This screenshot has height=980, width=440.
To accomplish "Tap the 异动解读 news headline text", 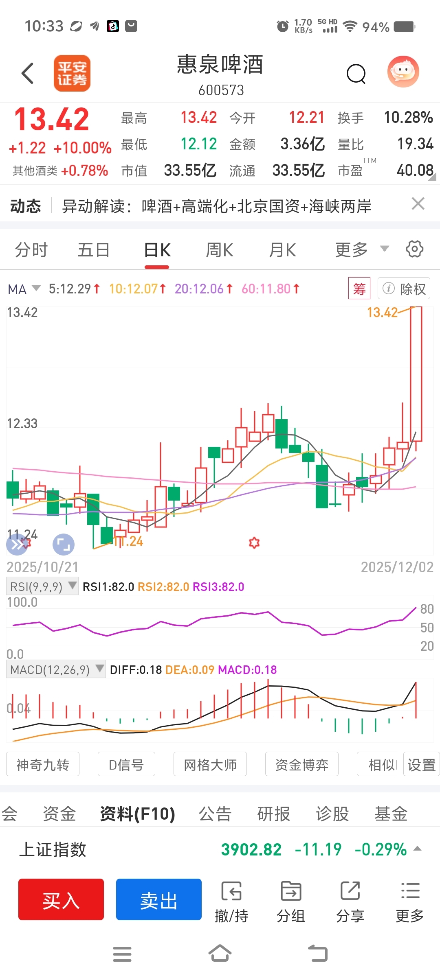I will pyautogui.click(x=216, y=206).
